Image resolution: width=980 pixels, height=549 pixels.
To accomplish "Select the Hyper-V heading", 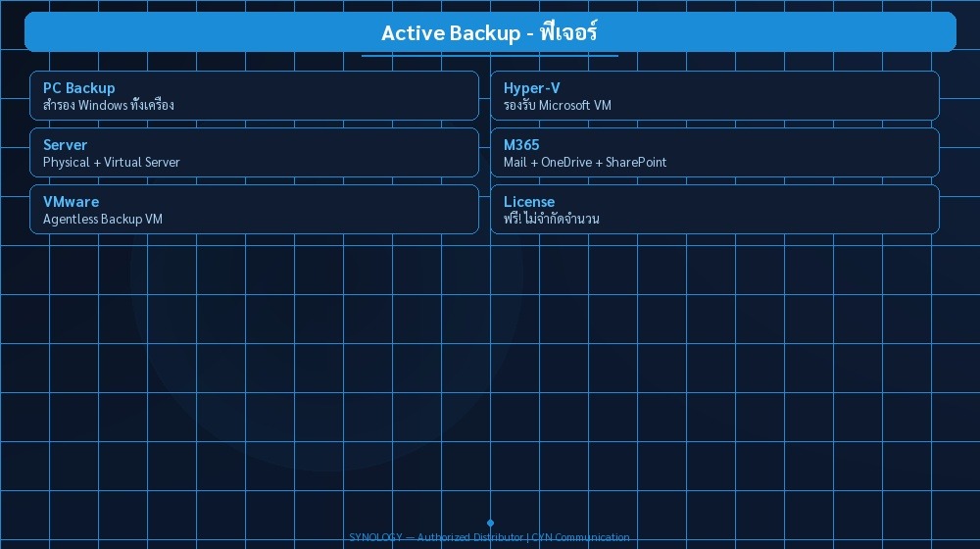I will point(531,88).
